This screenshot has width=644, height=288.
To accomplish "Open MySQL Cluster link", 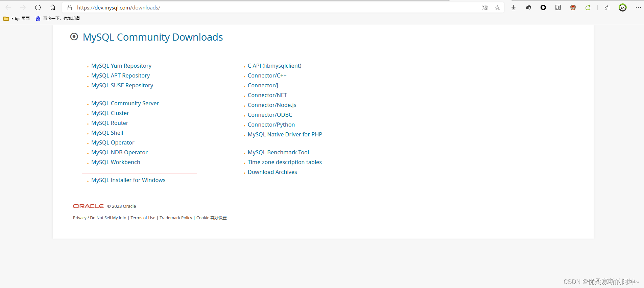I will click(110, 113).
